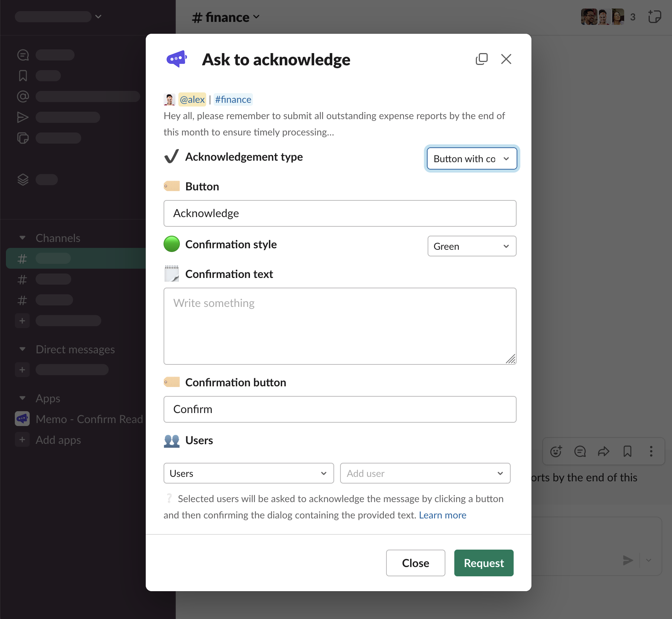The image size is (672, 619).
Task: Click the send message arrow icon
Action: pyautogui.click(x=627, y=560)
